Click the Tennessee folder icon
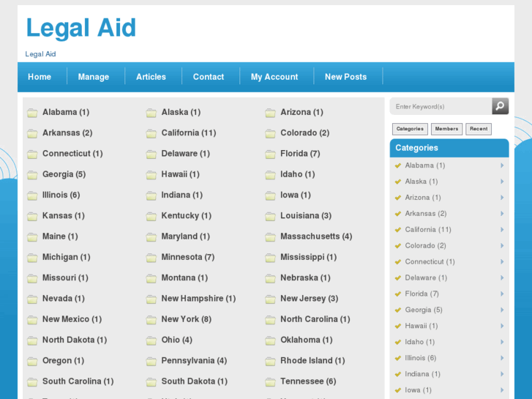This screenshot has width=532, height=399. (x=271, y=382)
